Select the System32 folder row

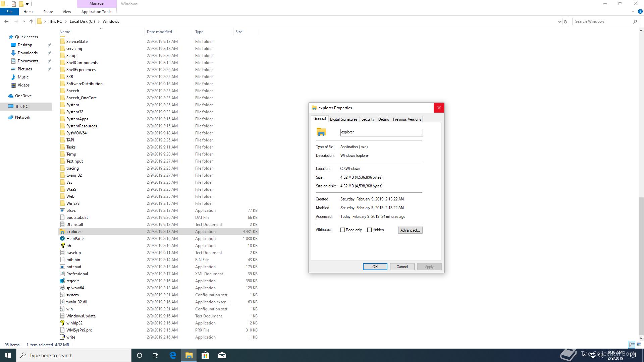click(x=159, y=112)
